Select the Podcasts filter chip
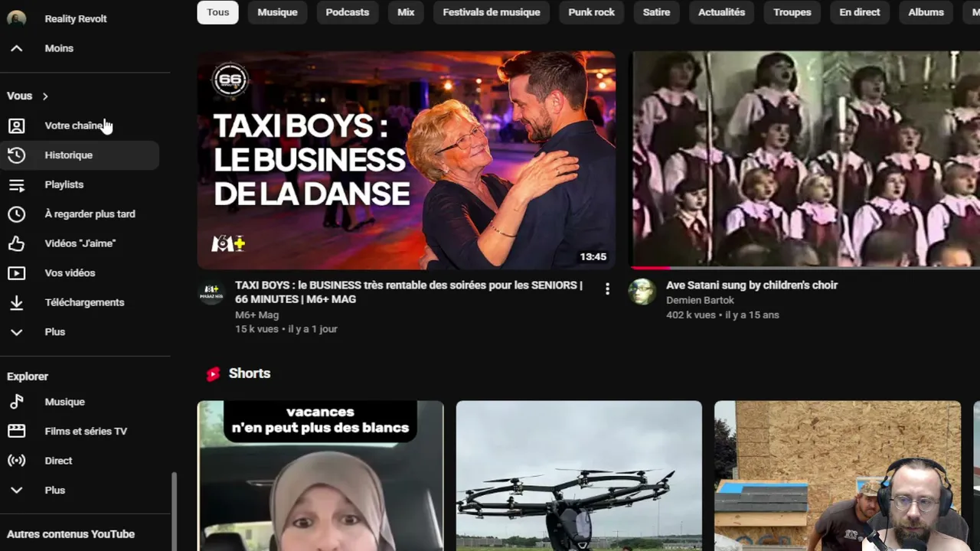Viewport: 980px width, 551px height. pos(348,12)
